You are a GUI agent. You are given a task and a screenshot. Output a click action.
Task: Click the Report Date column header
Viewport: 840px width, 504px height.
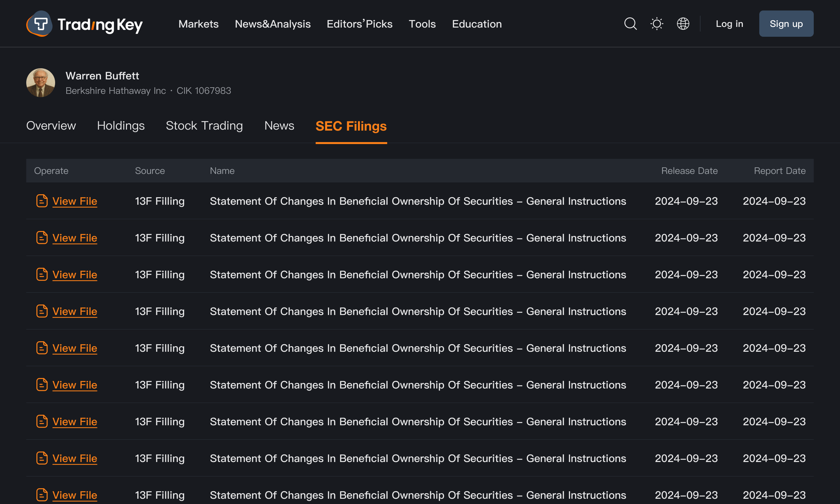tap(780, 171)
